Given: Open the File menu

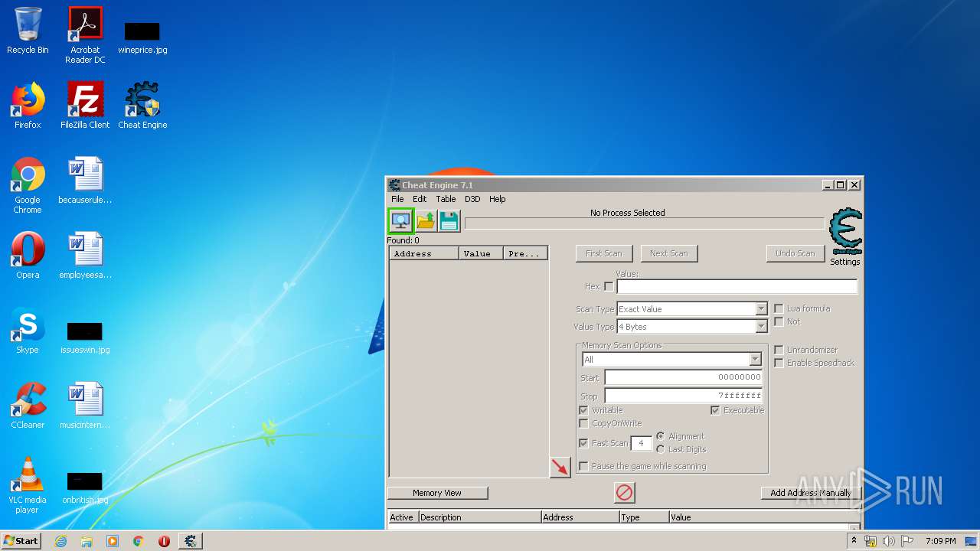Looking at the screenshot, I should (397, 199).
